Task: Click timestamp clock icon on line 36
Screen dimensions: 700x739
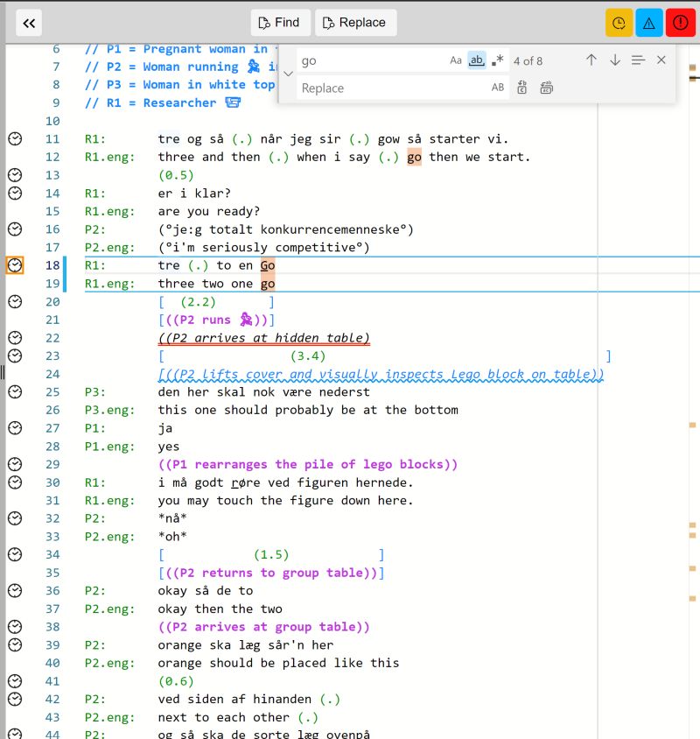Action: point(15,590)
